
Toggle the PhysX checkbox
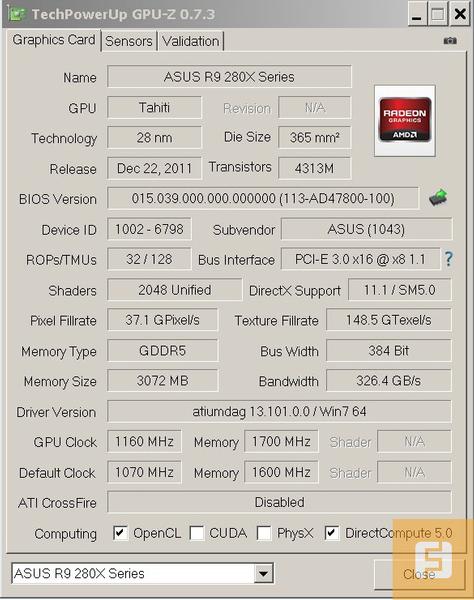pos(264,533)
